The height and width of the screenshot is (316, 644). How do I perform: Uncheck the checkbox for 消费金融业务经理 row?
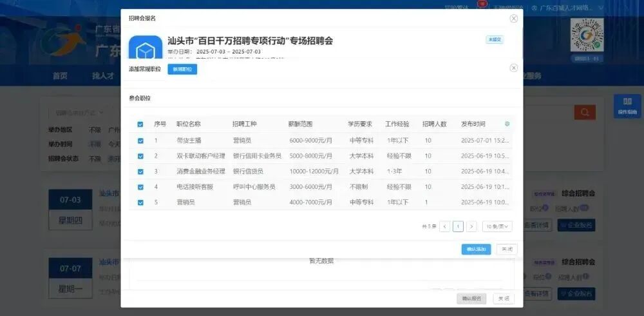pyautogui.click(x=140, y=172)
